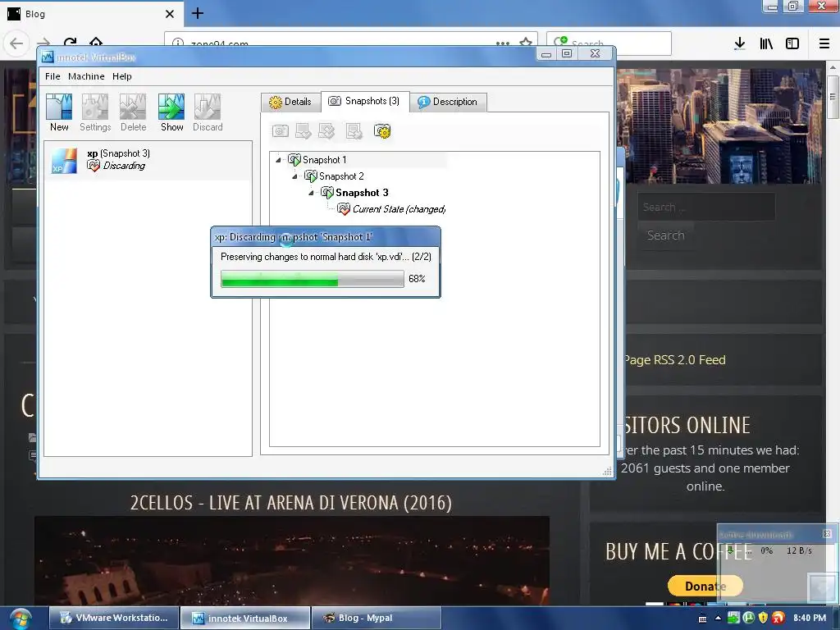Click the page actions three-dots icon

pyautogui.click(x=503, y=43)
